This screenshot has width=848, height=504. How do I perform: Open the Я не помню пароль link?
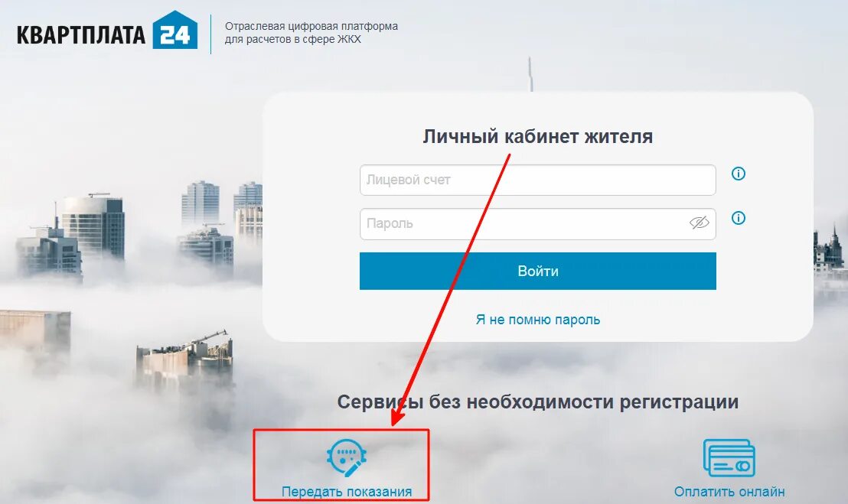click(537, 319)
